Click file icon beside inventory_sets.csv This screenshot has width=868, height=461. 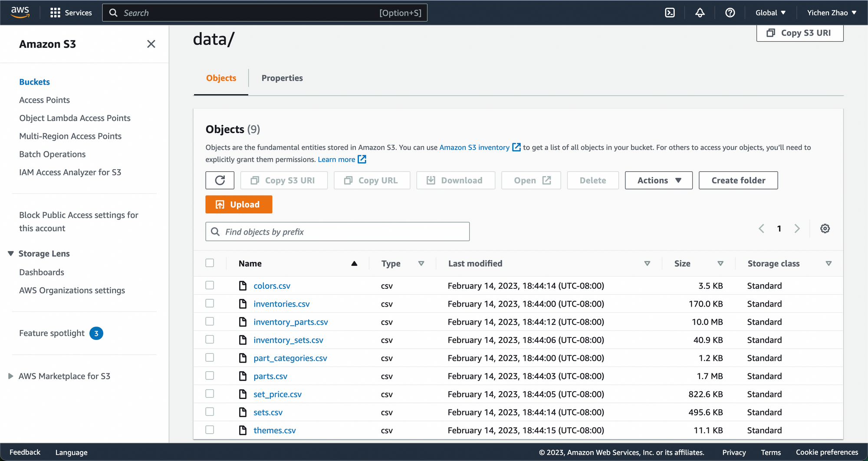243,340
